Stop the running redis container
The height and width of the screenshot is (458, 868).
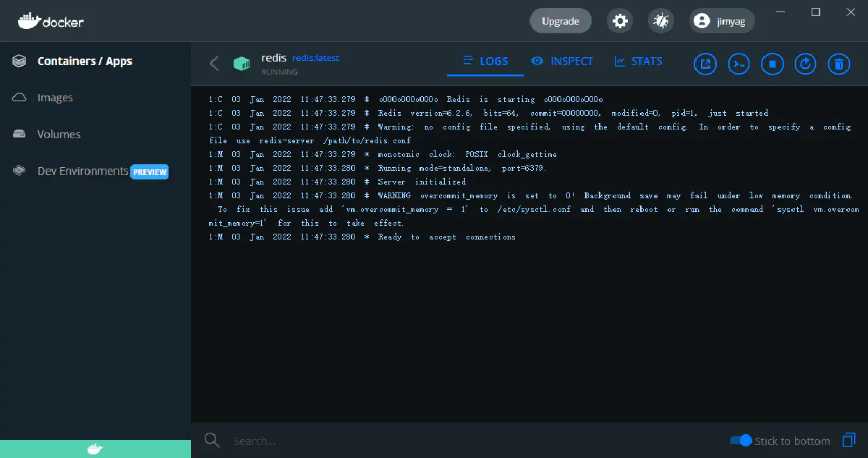(772, 64)
